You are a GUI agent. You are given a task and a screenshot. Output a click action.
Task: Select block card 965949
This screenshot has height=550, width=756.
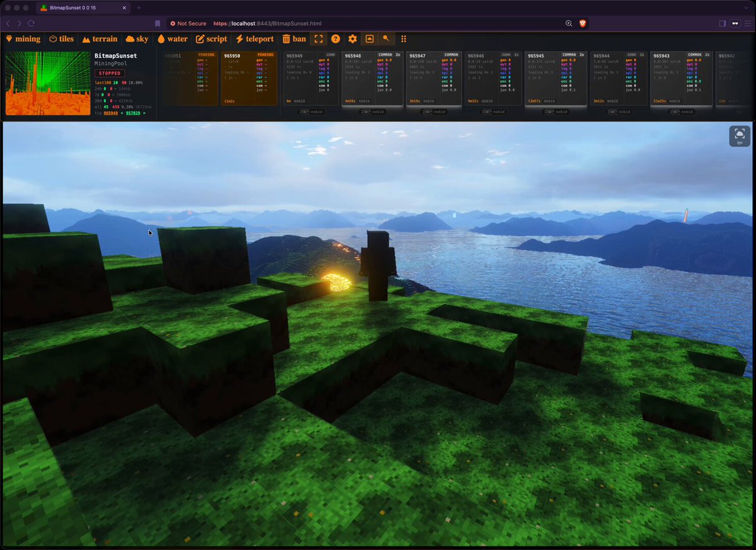pos(311,79)
